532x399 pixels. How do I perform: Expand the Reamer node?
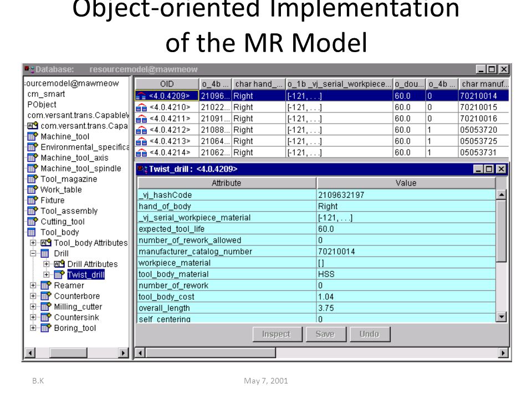[x=33, y=285]
